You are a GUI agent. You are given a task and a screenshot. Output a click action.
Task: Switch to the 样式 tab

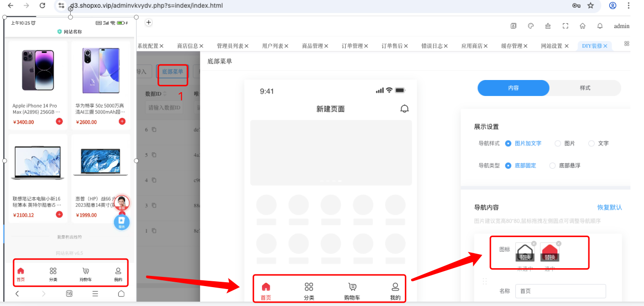[x=585, y=88]
